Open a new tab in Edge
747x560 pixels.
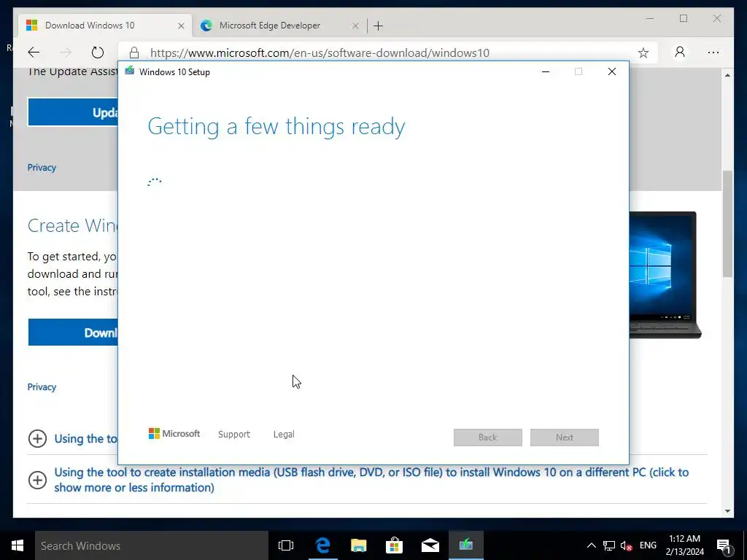[x=379, y=26]
